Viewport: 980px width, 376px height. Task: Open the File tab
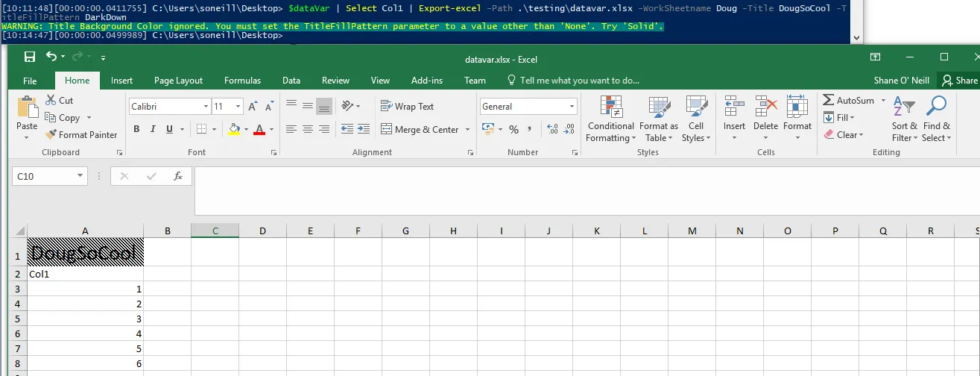(x=30, y=81)
